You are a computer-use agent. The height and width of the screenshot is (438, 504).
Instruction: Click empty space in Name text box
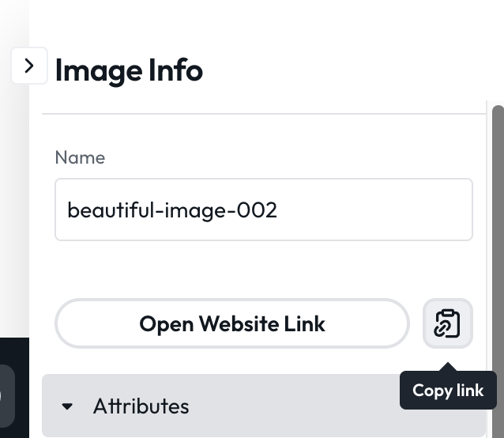[x=373, y=210]
